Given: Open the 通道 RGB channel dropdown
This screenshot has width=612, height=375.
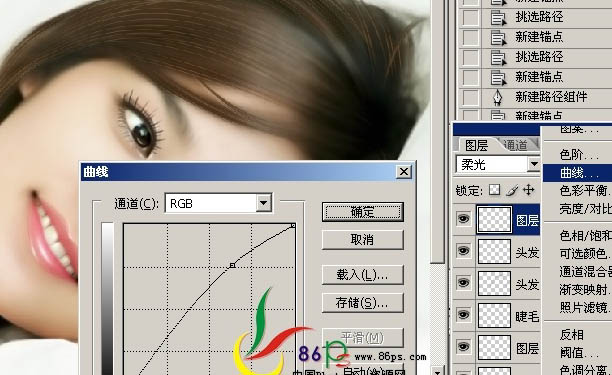Looking at the screenshot, I should [x=263, y=203].
